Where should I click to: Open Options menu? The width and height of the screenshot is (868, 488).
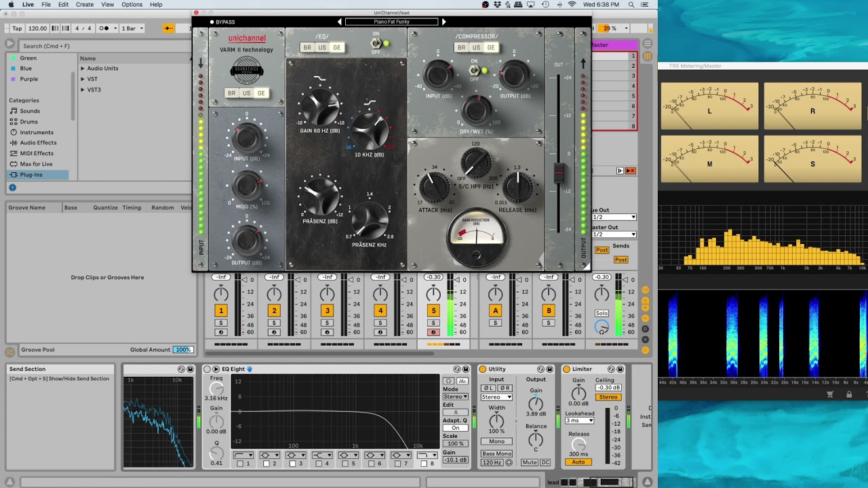(132, 5)
